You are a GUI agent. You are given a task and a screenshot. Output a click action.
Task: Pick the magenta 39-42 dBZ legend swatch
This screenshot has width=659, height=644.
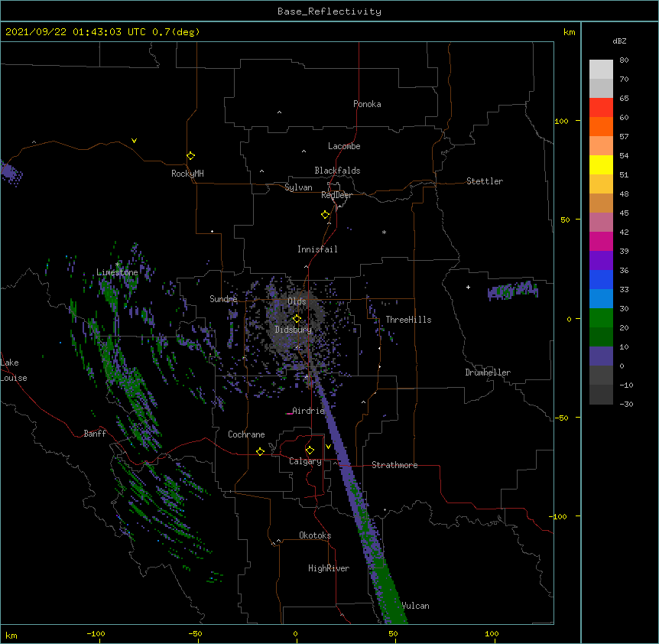point(601,242)
